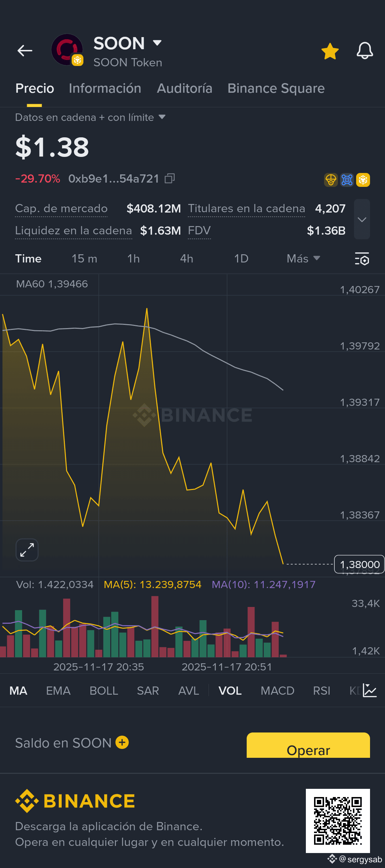Open the SOON token logo
The height and width of the screenshot is (868, 385).
click(x=67, y=50)
